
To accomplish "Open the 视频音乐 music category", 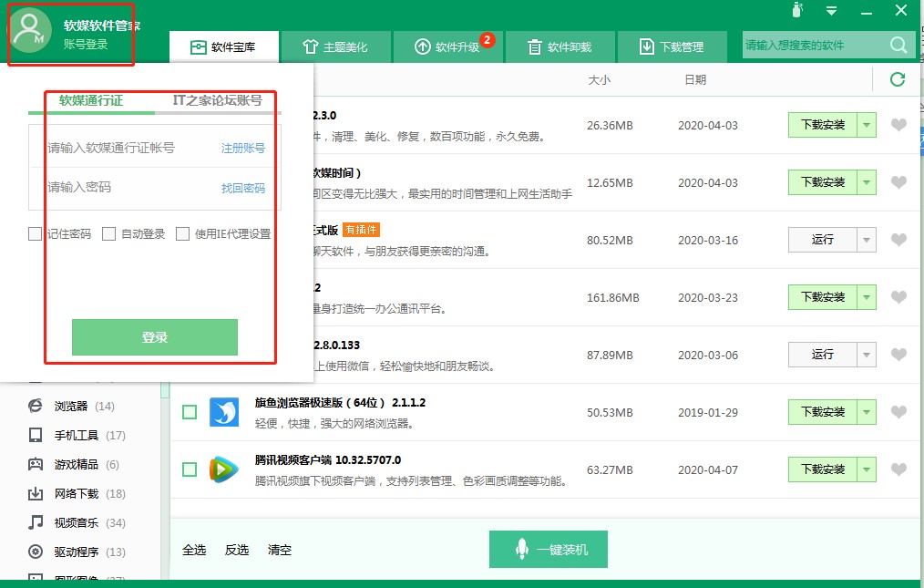I will click(x=77, y=522).
